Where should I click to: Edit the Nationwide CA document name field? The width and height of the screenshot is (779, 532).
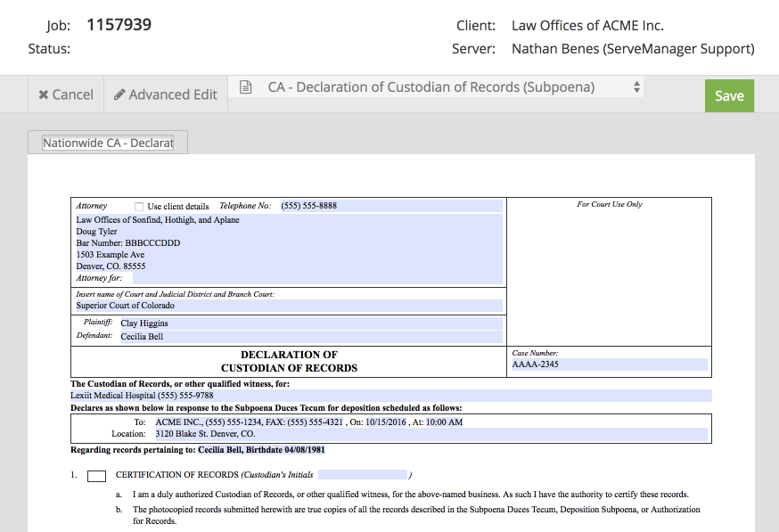coord(107,142)
